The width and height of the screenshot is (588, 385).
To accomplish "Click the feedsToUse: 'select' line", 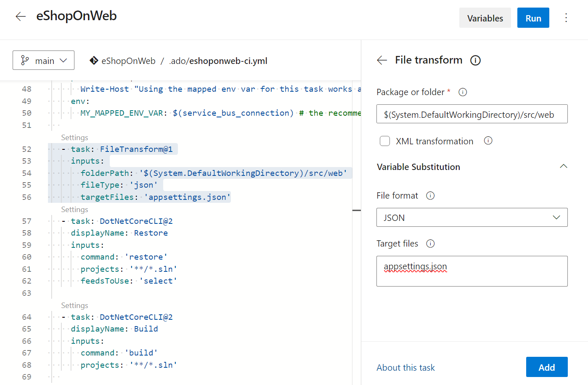I will click(129, 281).
